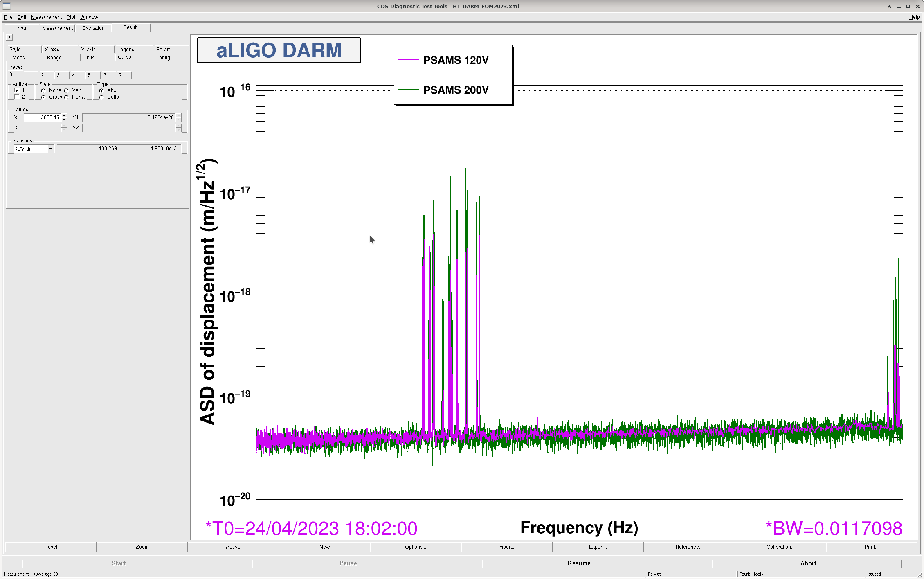Uncheck Active cursor 1 checkbox
The height and width of the screenshot is (579, 924).
coord(17,90)
